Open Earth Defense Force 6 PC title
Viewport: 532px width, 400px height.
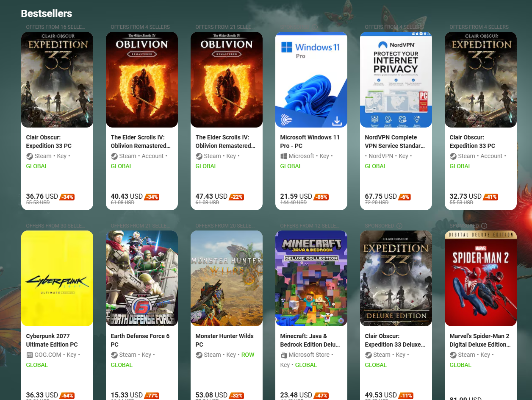[x=140, y=340]
